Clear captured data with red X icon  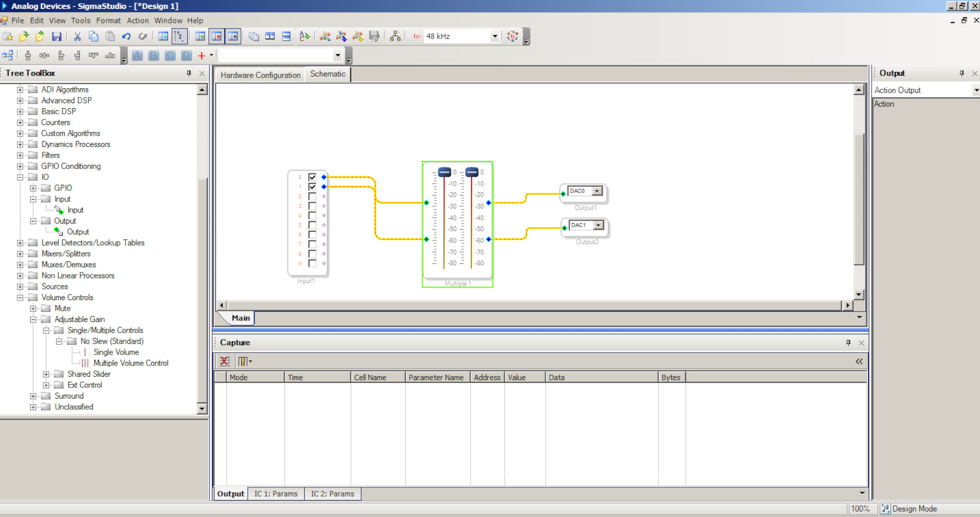click(225, 361)
